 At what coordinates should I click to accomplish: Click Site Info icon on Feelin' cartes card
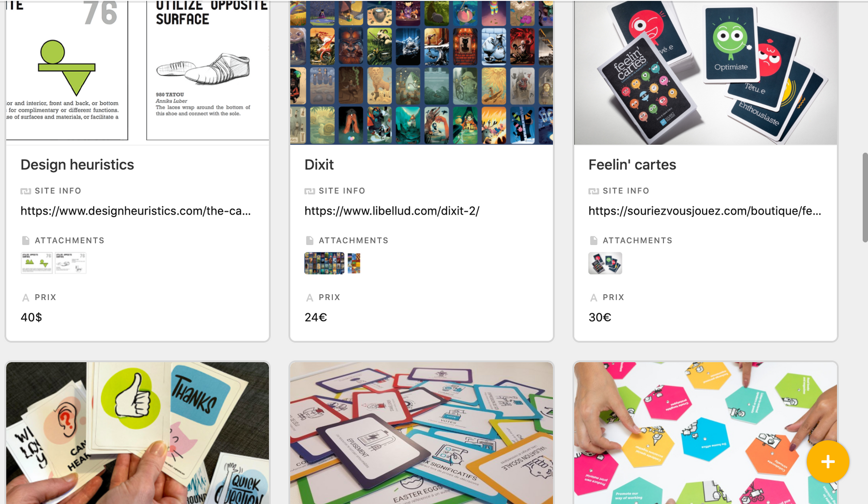click(x=594, y=191)
